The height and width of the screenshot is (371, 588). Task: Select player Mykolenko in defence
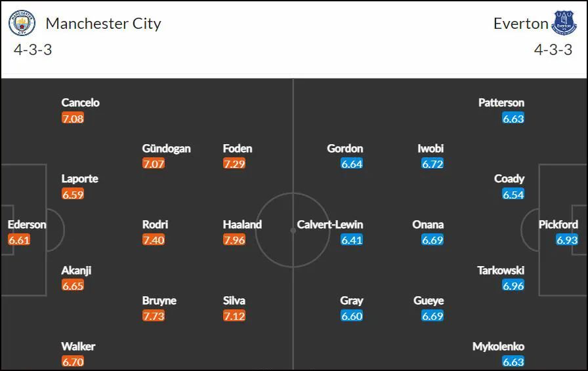click(498, 347)
